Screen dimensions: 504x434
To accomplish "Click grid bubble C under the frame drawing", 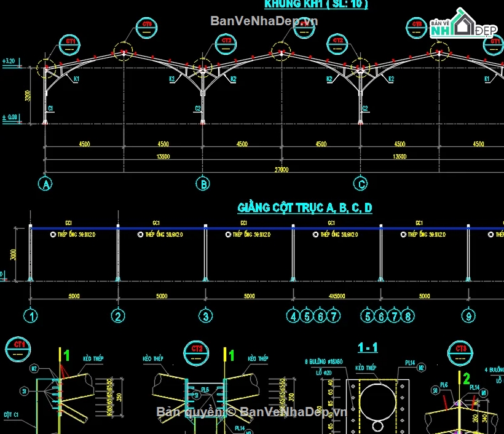I will click(x=360, y=183).
